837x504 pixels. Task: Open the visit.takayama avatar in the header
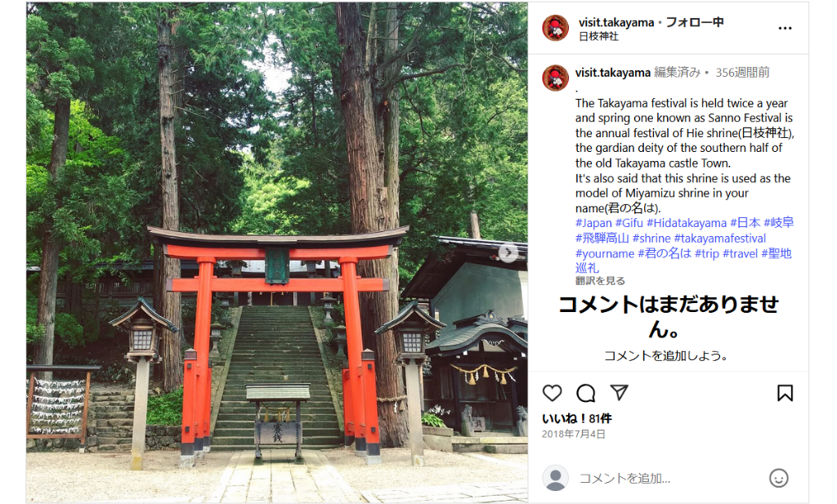pyautogui.click(x=555, y=29)
